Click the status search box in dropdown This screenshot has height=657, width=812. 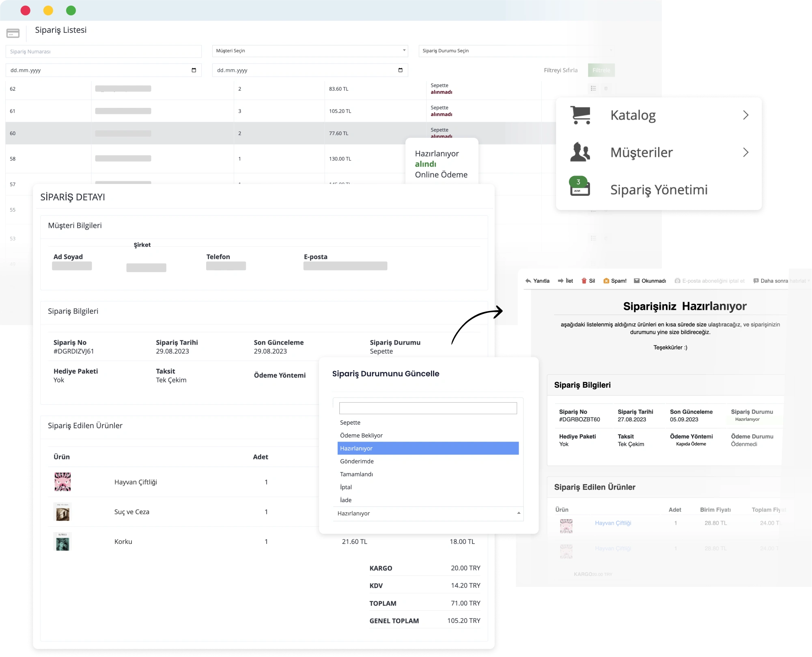pos(428,408)
